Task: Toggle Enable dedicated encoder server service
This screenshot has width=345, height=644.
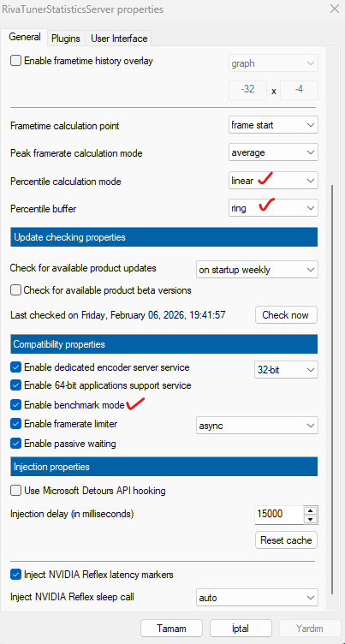Action: click(x=15, y=367)
